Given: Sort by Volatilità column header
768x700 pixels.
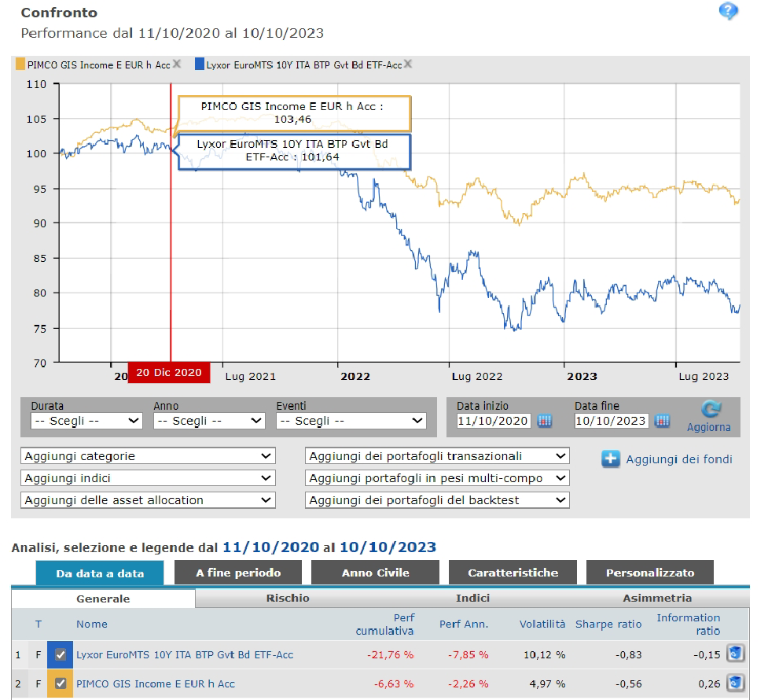Looking at the screenshot, I should click(x=542, y=624).
